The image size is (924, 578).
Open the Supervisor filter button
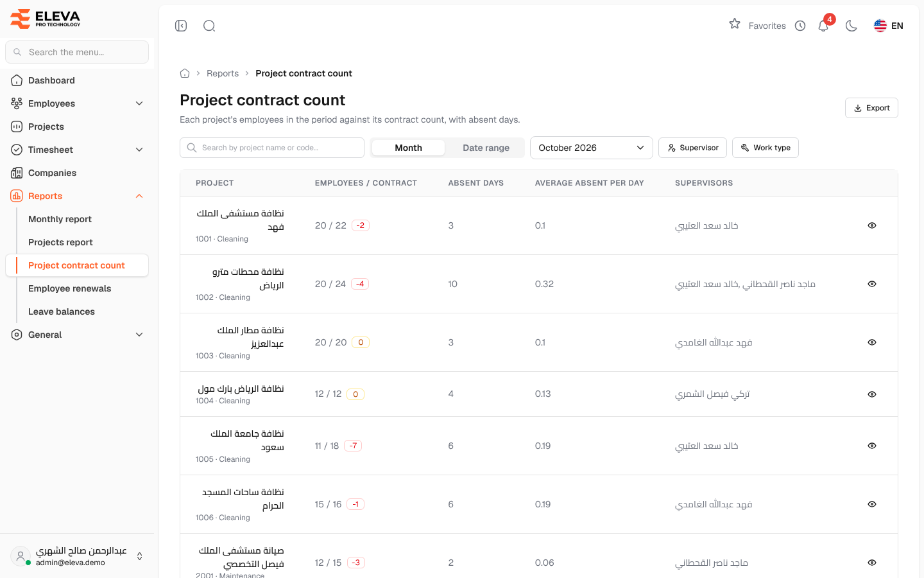click(x=692, y=148)
